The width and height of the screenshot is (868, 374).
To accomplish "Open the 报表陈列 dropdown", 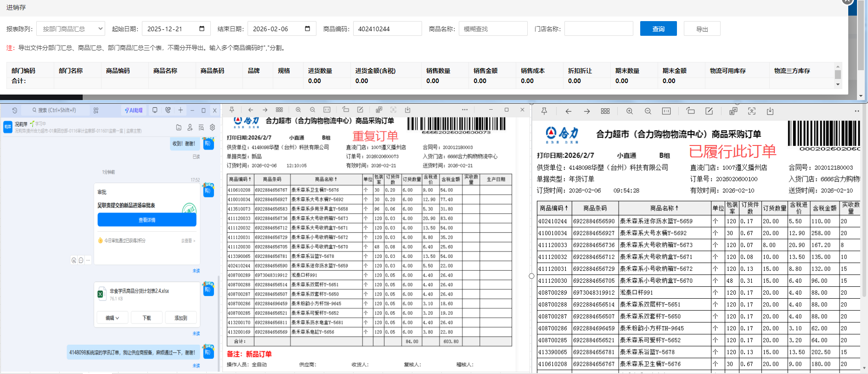I will pos(71,29).
